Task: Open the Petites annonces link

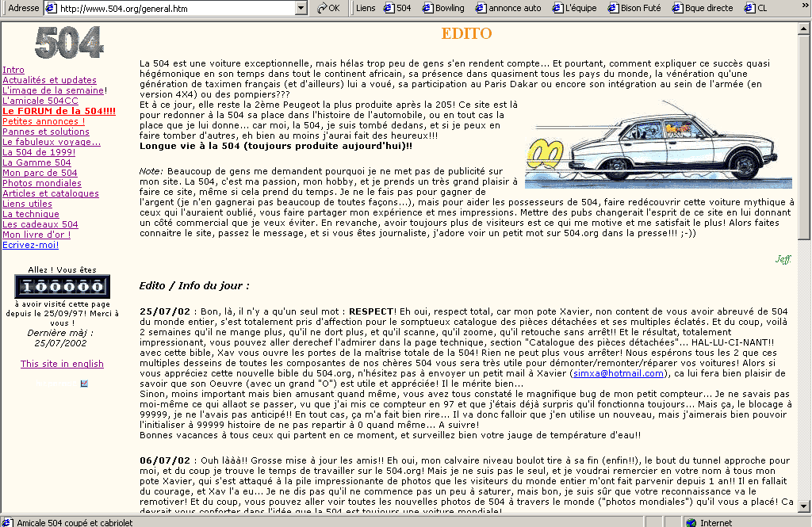Action: point(44,121)
